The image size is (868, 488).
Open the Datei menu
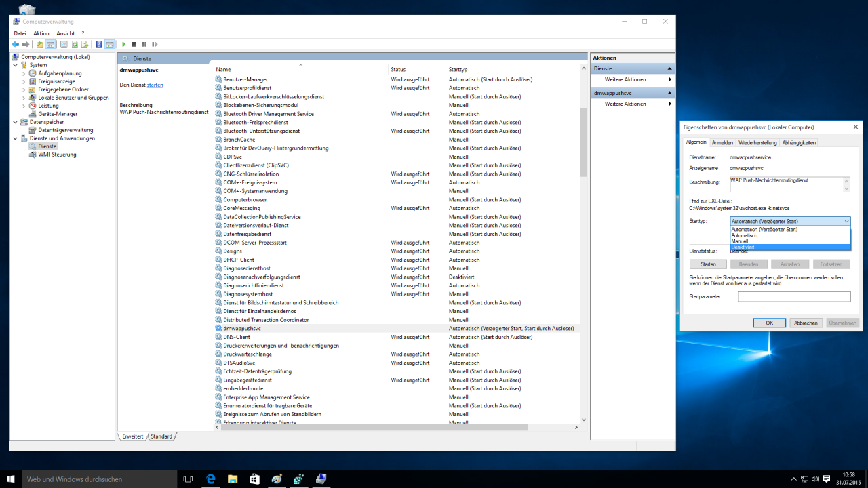(20, 33)
